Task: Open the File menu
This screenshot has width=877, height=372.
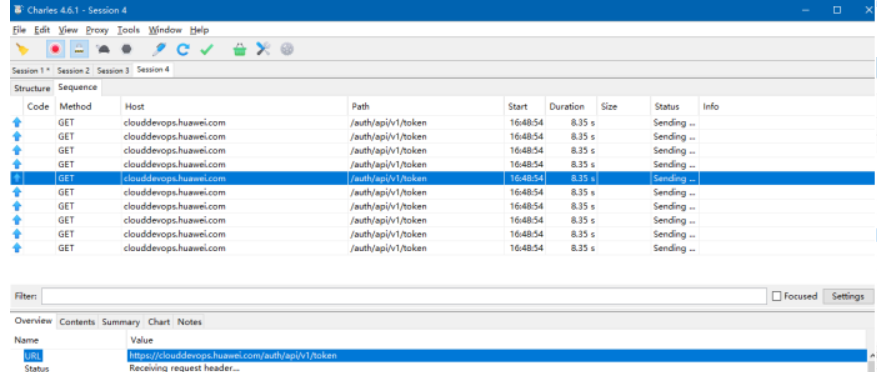Action: (19, 30)
